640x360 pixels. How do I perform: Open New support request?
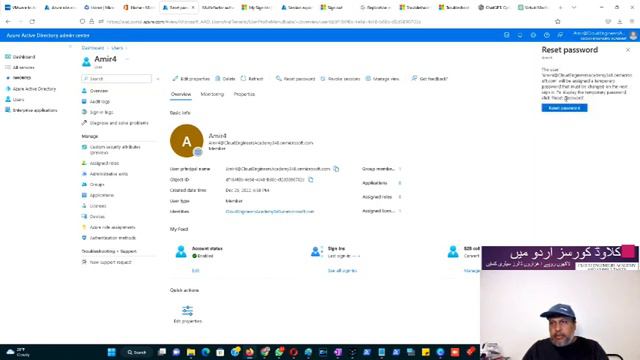(x=110, y=262)
